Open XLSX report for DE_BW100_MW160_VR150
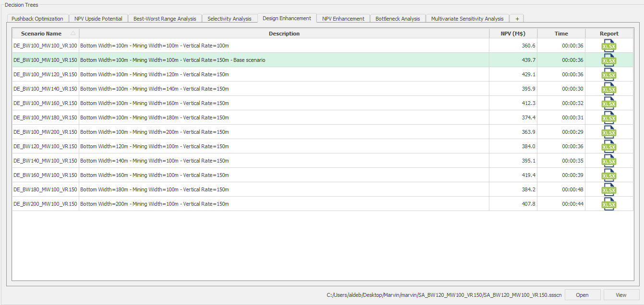Viewport: 644px width, 305px height. 608,103
